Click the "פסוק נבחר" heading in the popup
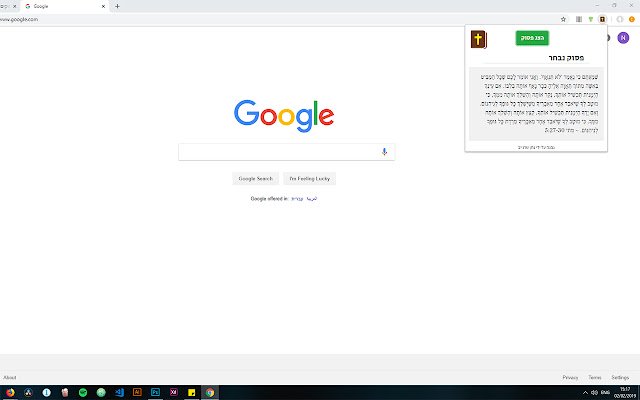The image size is (640, 400). pos(566,58)
